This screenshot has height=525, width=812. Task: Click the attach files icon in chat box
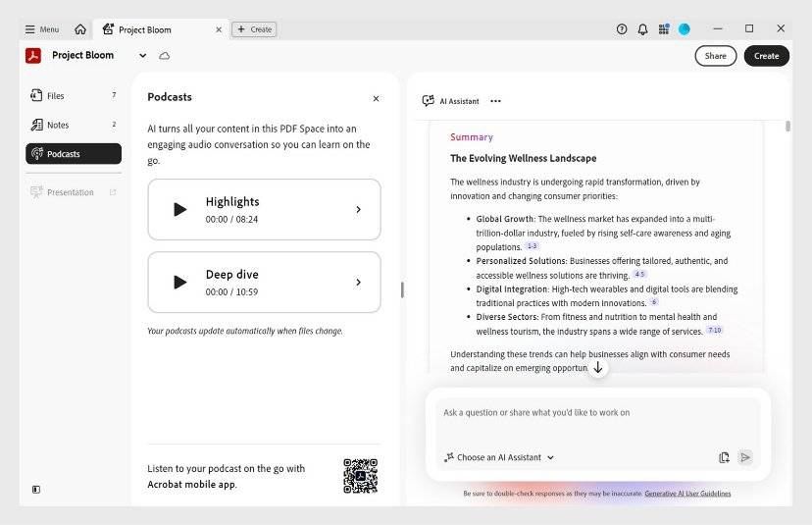(724, 457)
